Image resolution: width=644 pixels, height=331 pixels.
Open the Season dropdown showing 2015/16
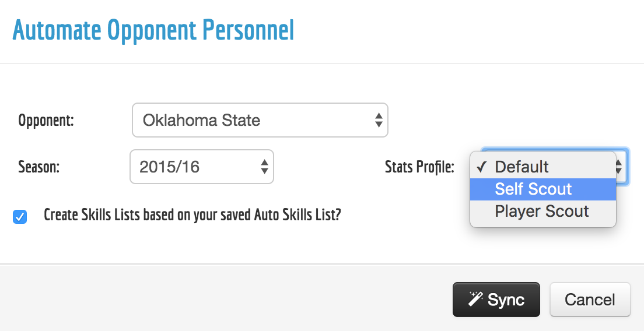(x=201, y=167)
